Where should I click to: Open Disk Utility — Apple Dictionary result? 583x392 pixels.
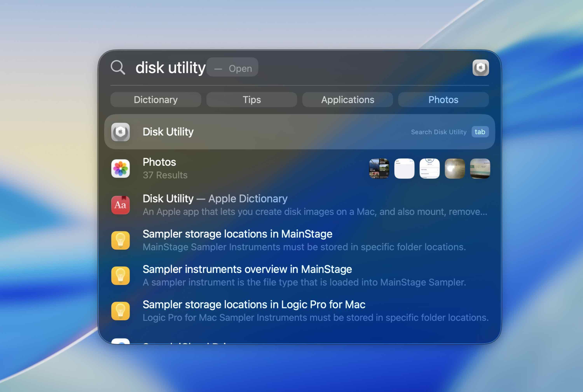[x=215, y=198]
